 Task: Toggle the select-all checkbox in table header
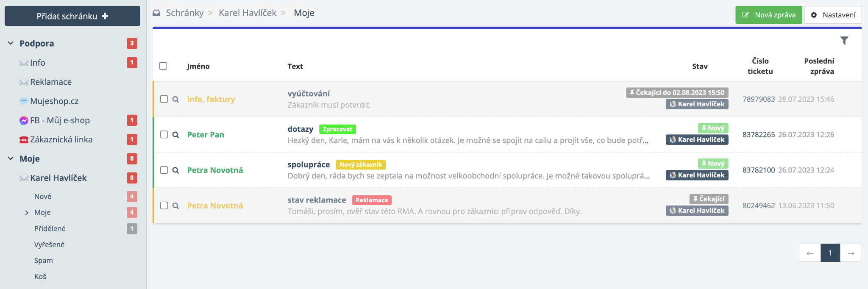pyautogui.click(x=163, y=66)
